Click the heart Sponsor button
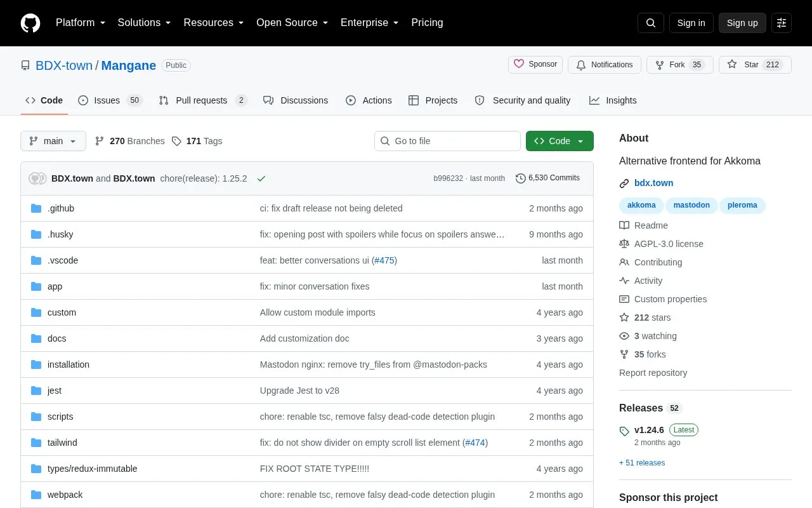 535,65
